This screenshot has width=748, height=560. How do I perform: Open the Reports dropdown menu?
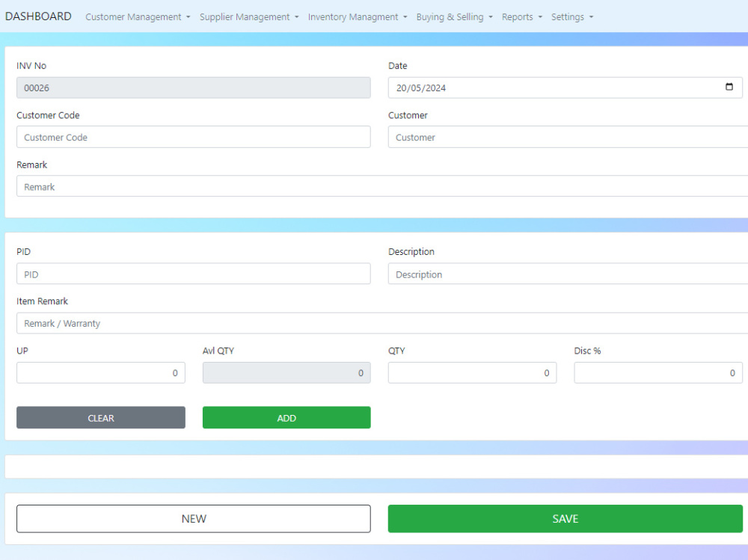coord(522,16)
